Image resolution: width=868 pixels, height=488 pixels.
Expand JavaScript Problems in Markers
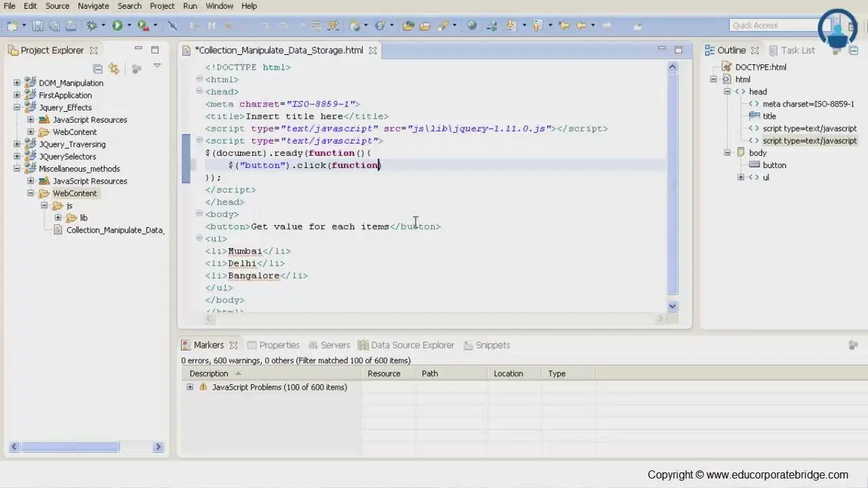190,387
